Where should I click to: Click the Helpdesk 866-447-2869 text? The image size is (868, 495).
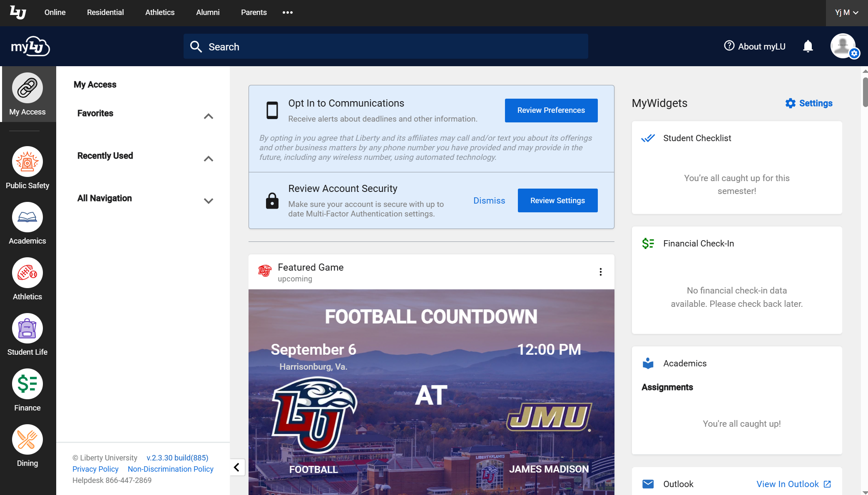(112, 480)
